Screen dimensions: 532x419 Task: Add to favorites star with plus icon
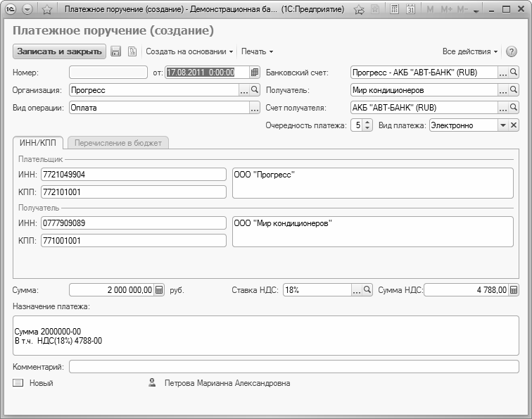(x=359, y=10)
